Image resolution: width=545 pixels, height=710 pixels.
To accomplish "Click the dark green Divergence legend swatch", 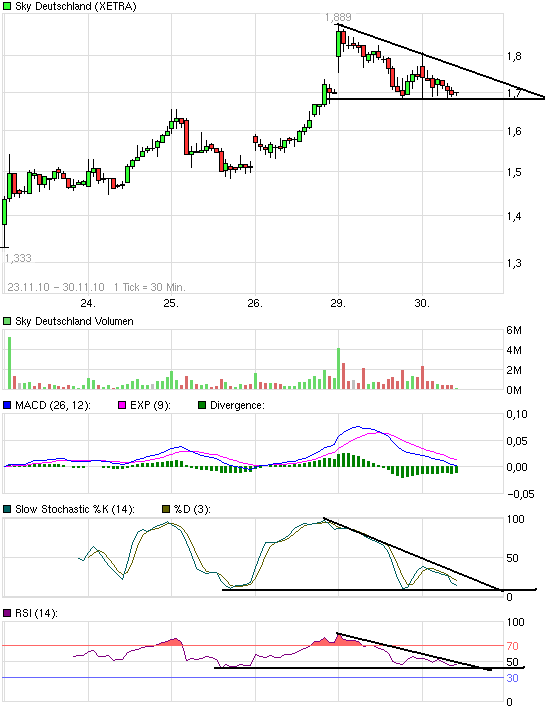I will click(x=202, y=405).
